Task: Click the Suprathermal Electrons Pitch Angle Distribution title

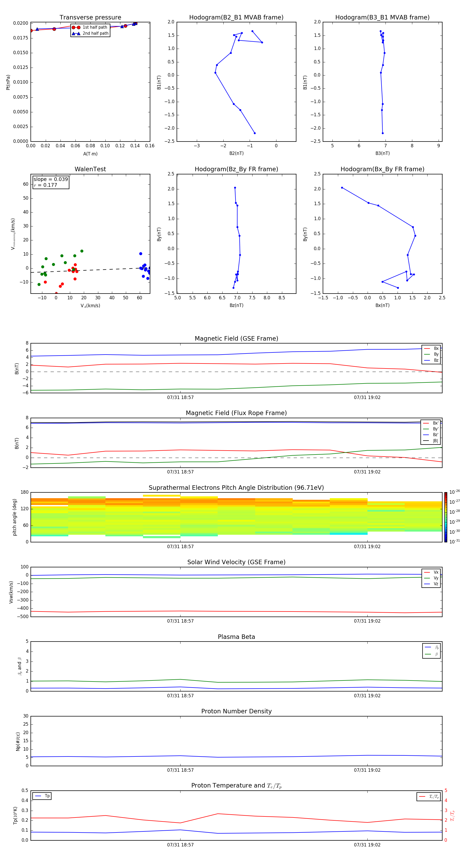Action: 236,488
